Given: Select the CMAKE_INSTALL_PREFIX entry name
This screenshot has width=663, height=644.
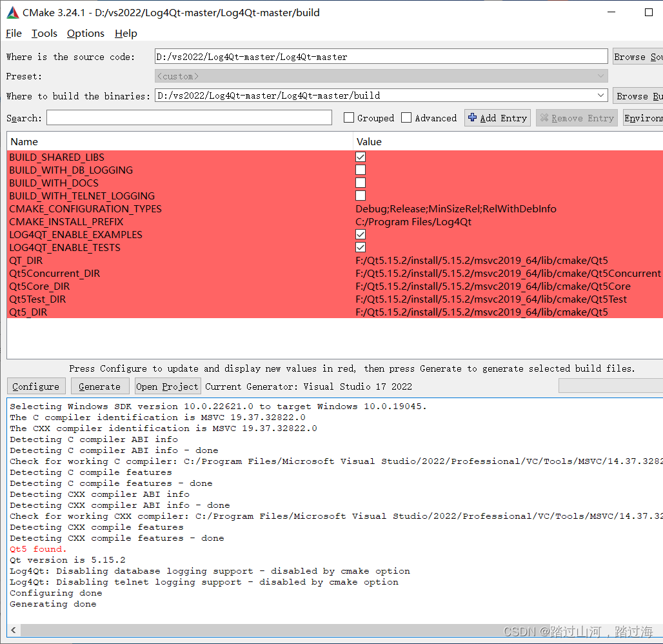Looking at the screenshot, I should pos(66,222).
